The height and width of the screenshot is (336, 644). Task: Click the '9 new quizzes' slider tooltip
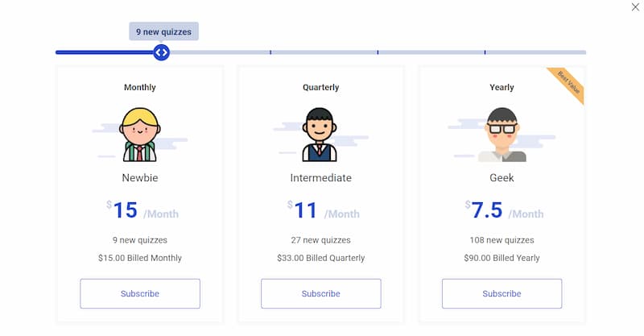tap(164, 31)
